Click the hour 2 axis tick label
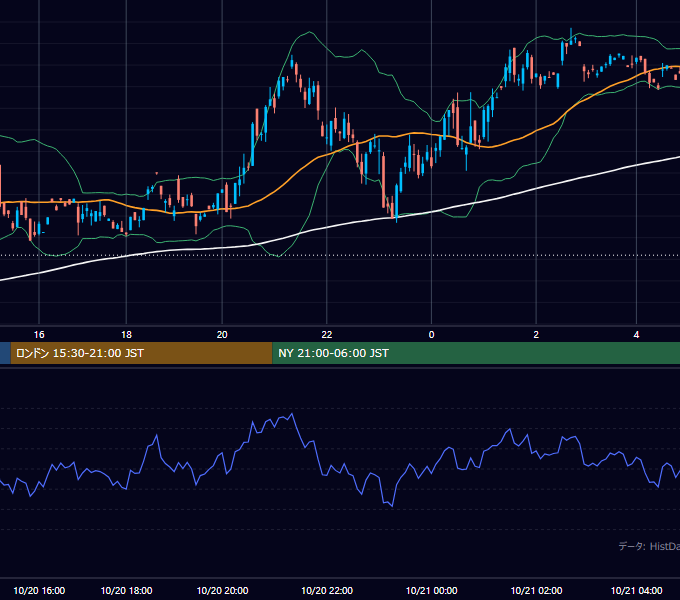Image resolution: width=680 pixels, height=600 pixels. 536,335
